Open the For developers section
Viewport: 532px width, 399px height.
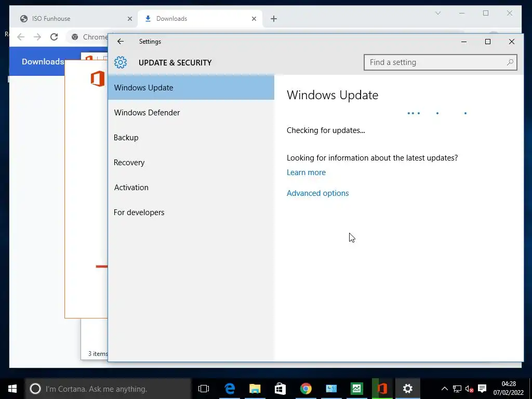point(191,212)
